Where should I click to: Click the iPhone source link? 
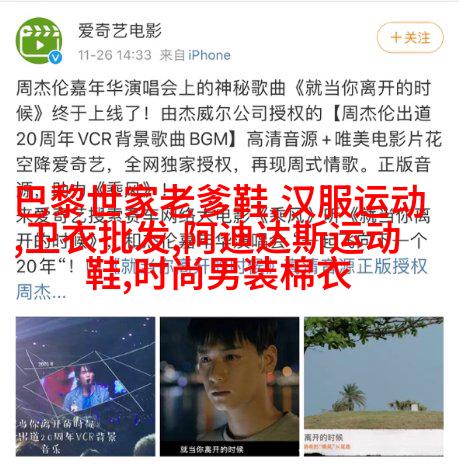tap(210, 55)
